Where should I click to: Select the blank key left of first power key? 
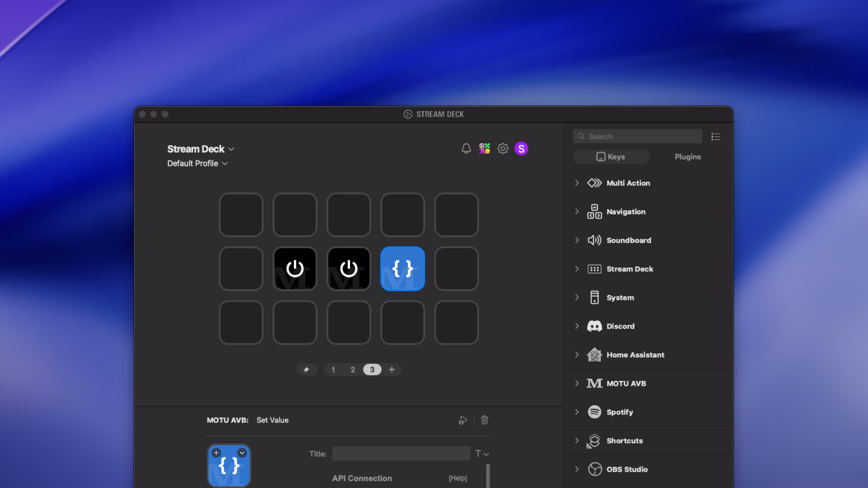241,268
